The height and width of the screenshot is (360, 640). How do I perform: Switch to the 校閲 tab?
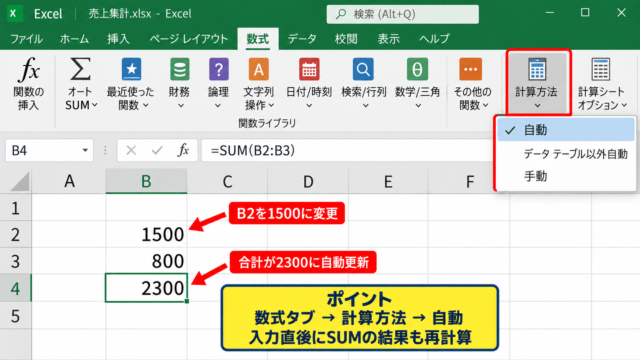tap(346, 39)
